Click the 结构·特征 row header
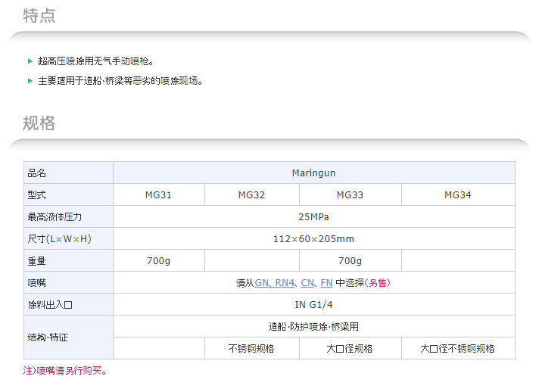 68,338
